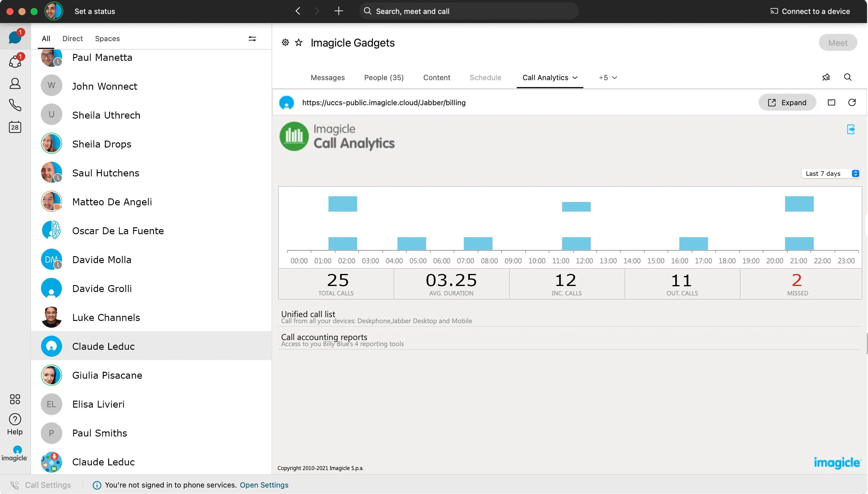Expand the +5 additional tabs menu
The width and height of the screenshot is (868, 494).
(x=608, y=77)
